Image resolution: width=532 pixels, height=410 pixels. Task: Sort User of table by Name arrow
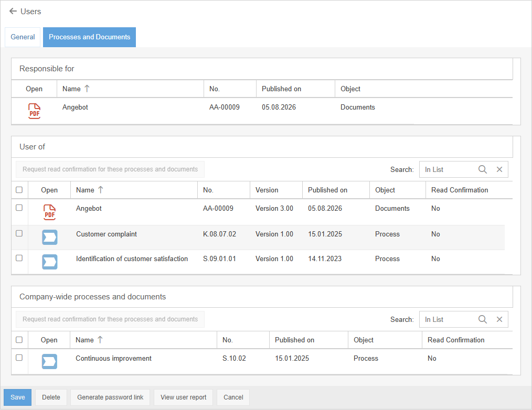click(x=100, y=190)
